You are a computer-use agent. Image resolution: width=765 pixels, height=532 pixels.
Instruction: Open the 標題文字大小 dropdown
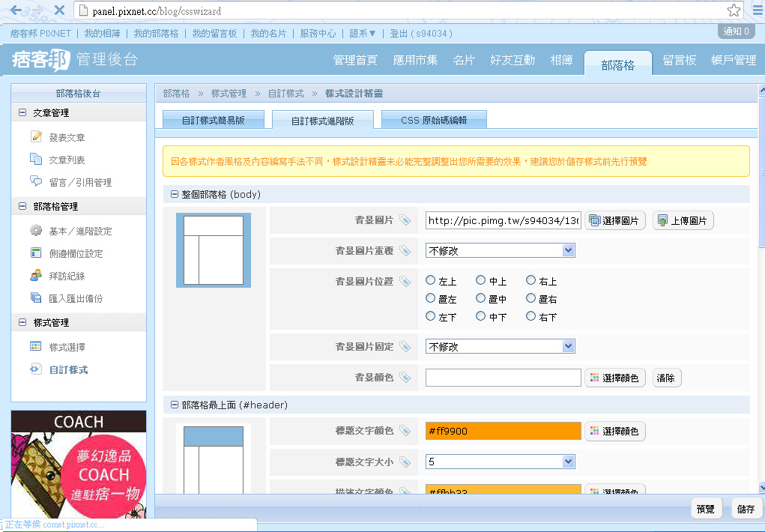point(500,462)
